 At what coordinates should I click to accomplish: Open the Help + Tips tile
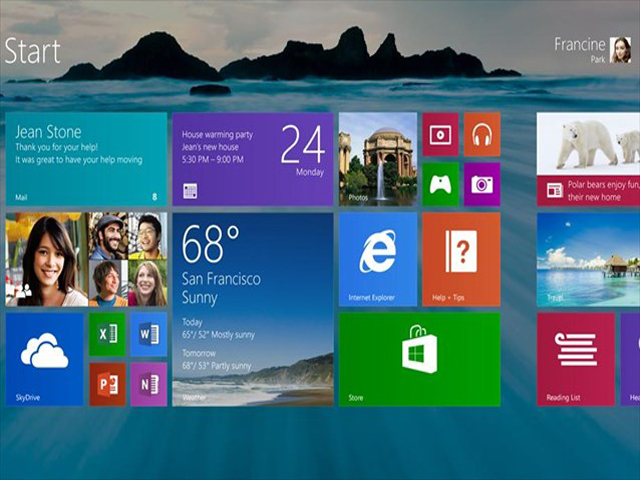click(461, 259)
